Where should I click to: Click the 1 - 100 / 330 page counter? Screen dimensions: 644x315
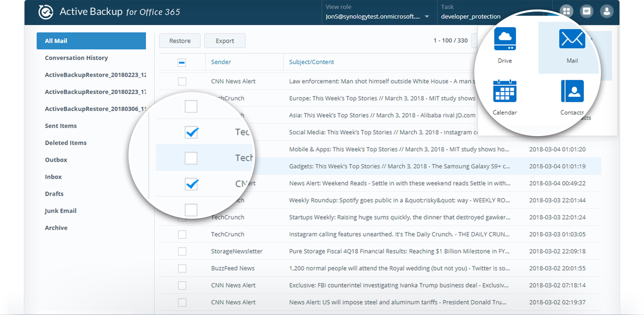click(x=450, y=41)
